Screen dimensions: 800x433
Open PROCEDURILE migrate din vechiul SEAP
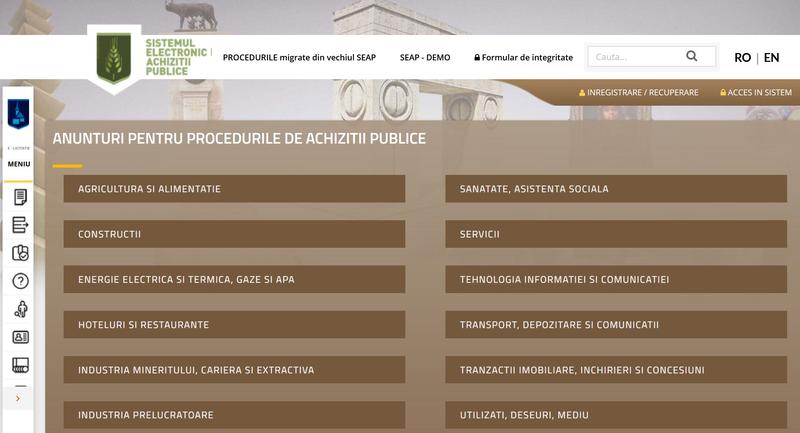[299, 58]
